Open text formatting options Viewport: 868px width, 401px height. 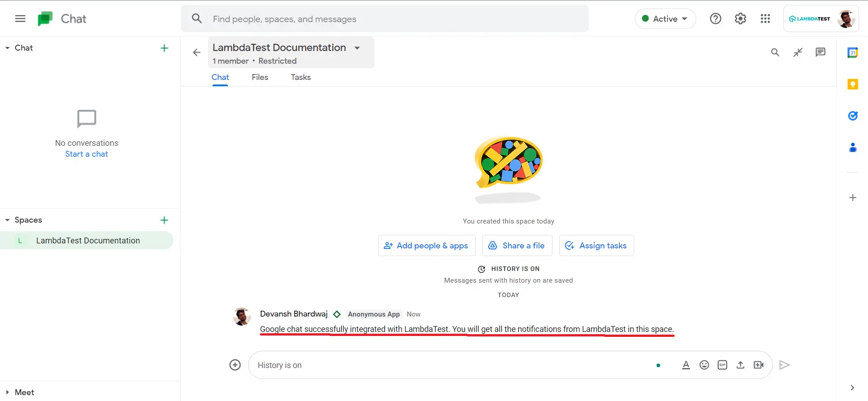coord(686,365)
